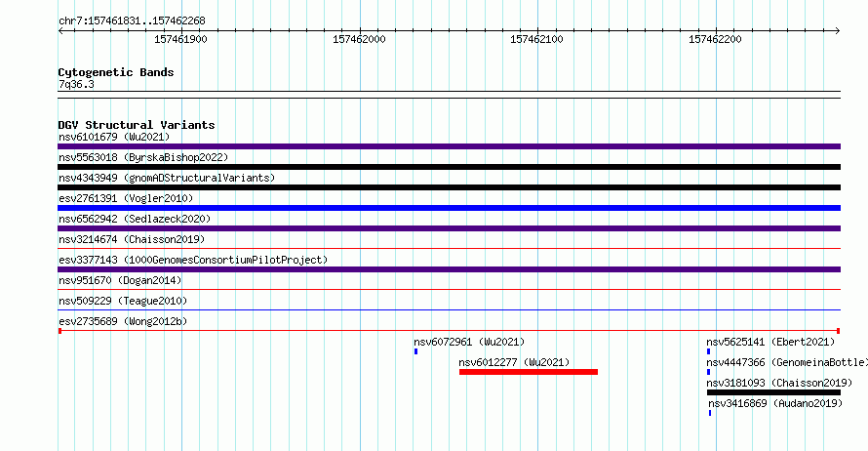868x451 pixels.
Task: Select nsv4447366 (GenomeinaBottle) label
Action: [x=787, y=362]
